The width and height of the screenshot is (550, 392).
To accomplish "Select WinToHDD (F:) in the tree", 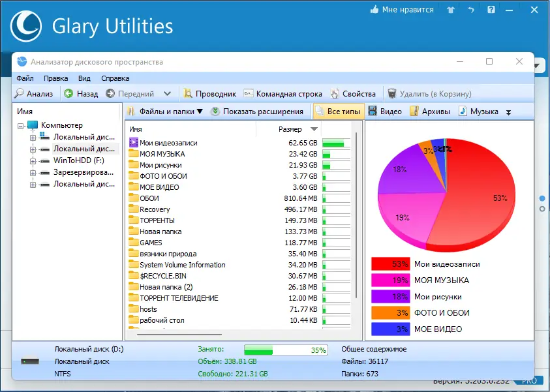I will click(x=78, y=160).
